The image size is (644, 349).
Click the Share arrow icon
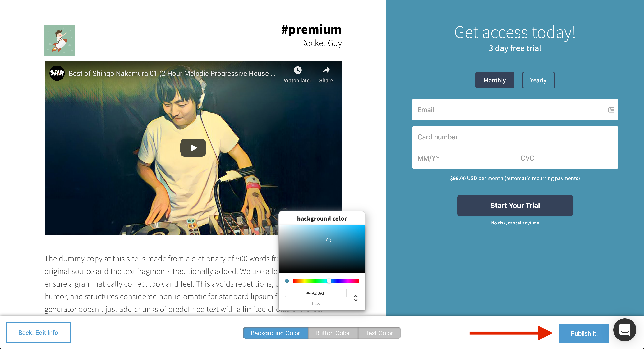click(x=326, y=70)
